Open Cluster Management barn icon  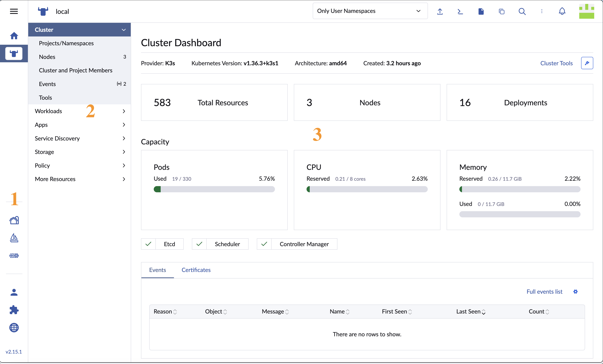click(x=14, y=220)
